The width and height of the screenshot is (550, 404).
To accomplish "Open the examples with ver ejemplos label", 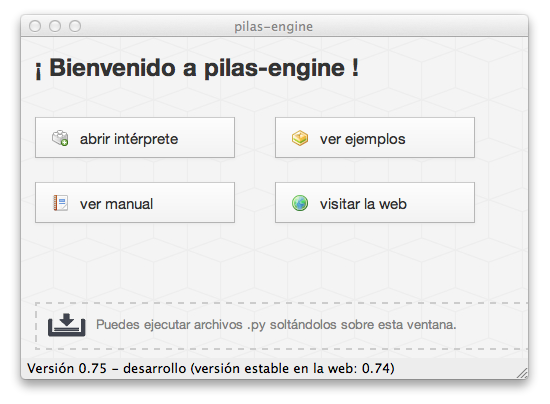I will click(362, 139).
